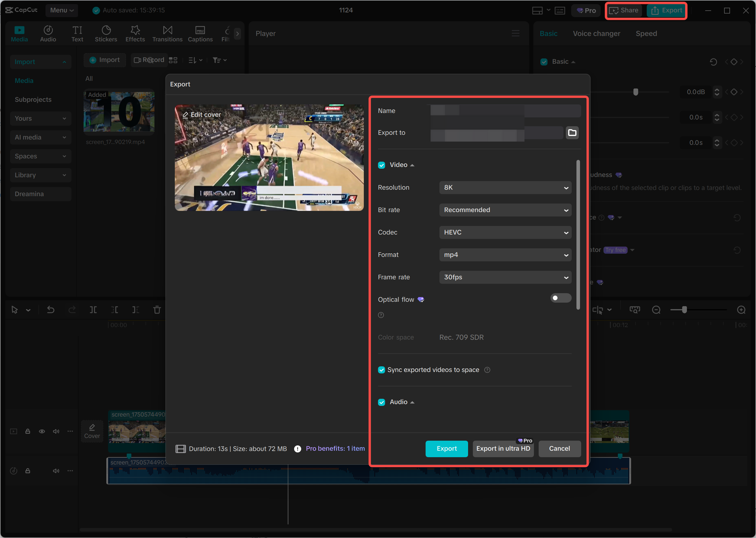
Task: Click the Edit cover pencil icon
Action: pos(186,114)
